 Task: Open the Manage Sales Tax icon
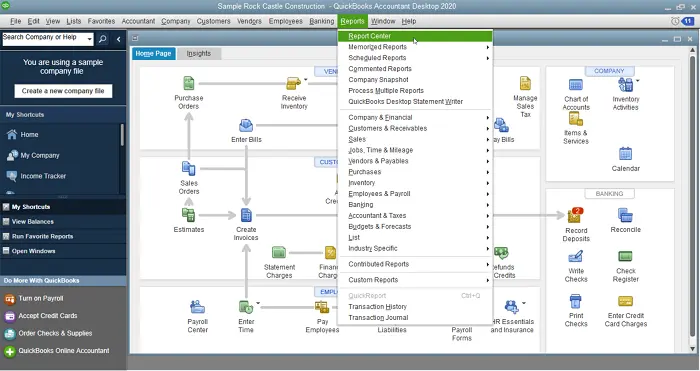(x=525, y=83)
